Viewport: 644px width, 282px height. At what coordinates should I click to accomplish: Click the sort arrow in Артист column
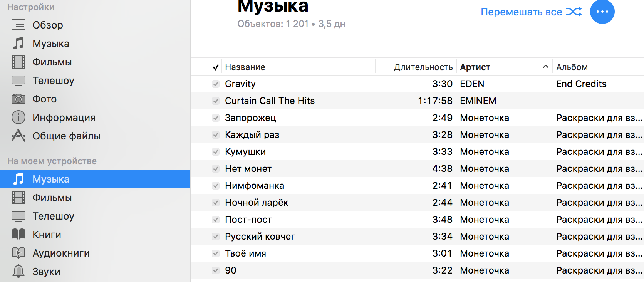[x=545, y=67]
